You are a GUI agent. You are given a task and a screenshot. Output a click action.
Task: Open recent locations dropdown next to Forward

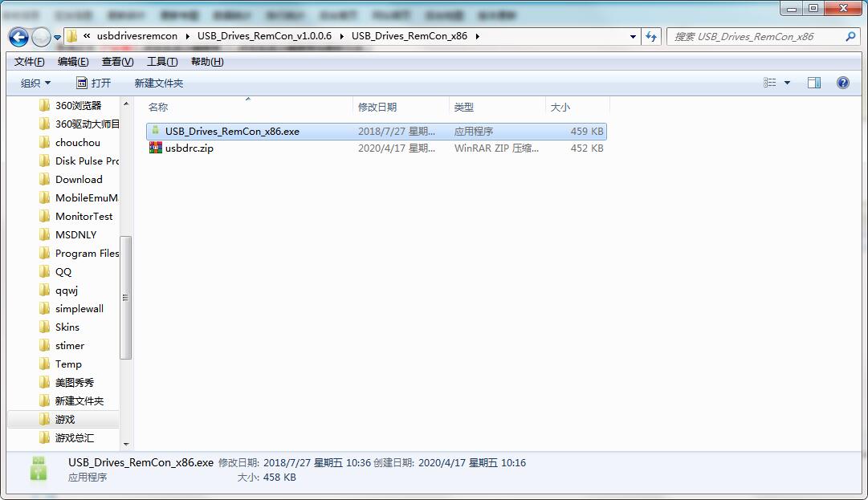58,38
